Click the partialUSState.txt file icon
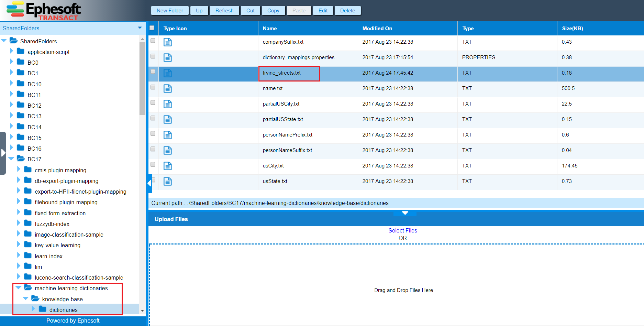This screenshot has height=326, width=644. (x=167, y=120)
